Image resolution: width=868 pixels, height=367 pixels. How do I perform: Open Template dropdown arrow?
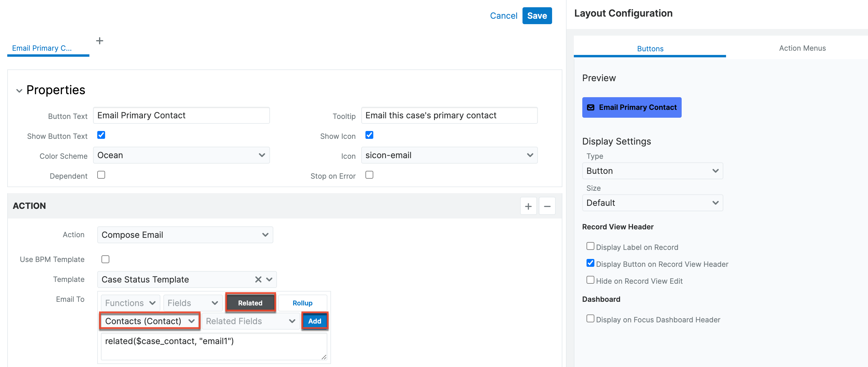tap(269, 279)
